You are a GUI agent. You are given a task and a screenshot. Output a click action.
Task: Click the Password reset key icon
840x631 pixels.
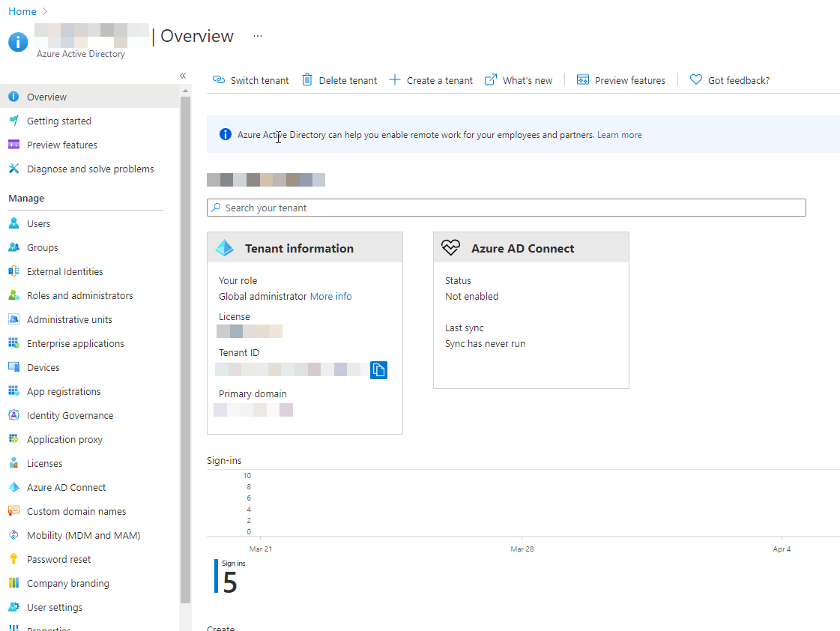14,559
